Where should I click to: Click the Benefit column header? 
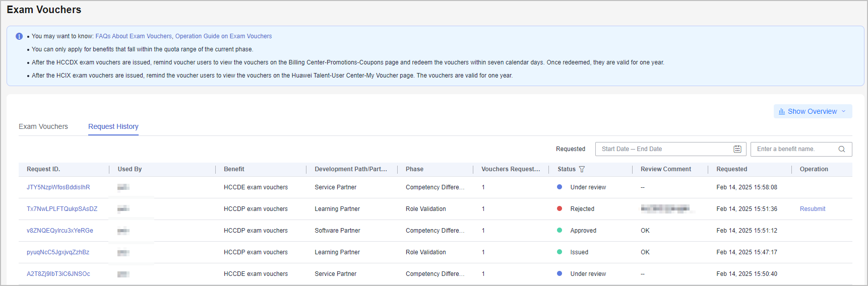(x=234, y=169)
